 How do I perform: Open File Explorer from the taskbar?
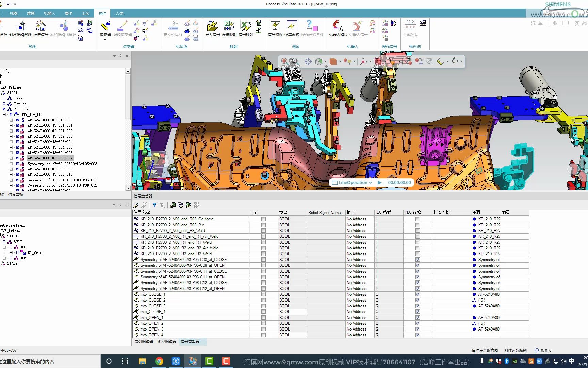pos(142,361)
